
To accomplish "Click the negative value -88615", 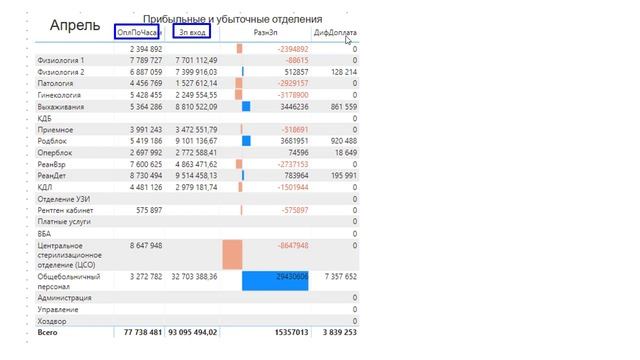I will [x=297, y=60].
